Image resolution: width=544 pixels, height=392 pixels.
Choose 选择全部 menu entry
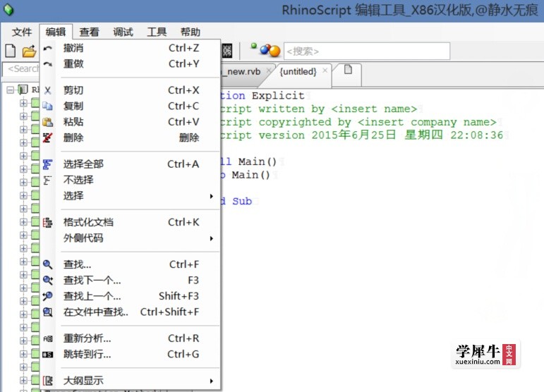point(131,164)
